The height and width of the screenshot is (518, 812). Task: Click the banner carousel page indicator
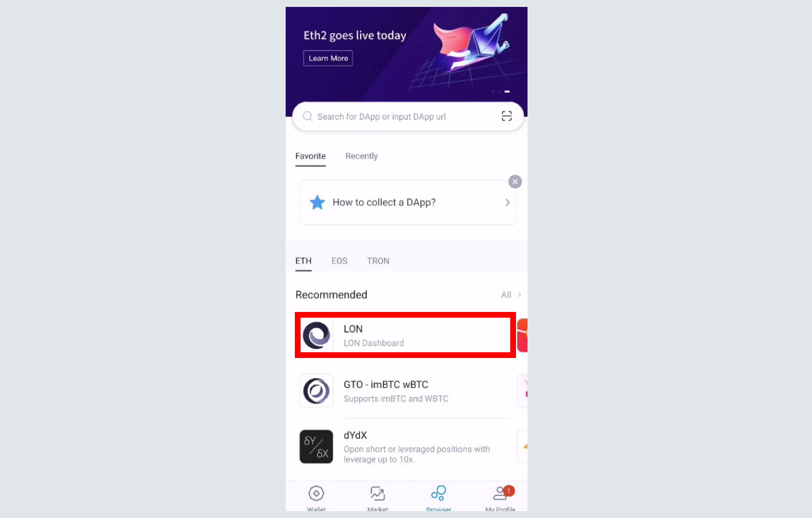coord(500,92)
